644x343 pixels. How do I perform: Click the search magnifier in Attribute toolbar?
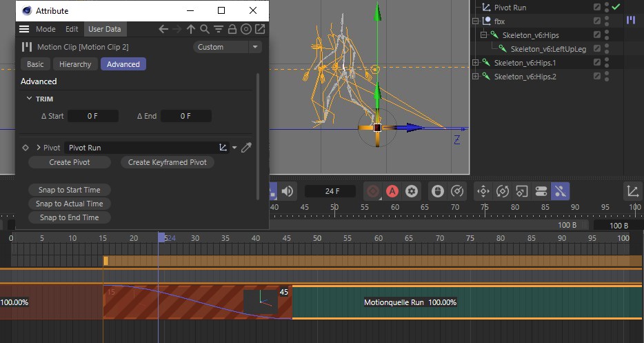(x=205, y=29)
